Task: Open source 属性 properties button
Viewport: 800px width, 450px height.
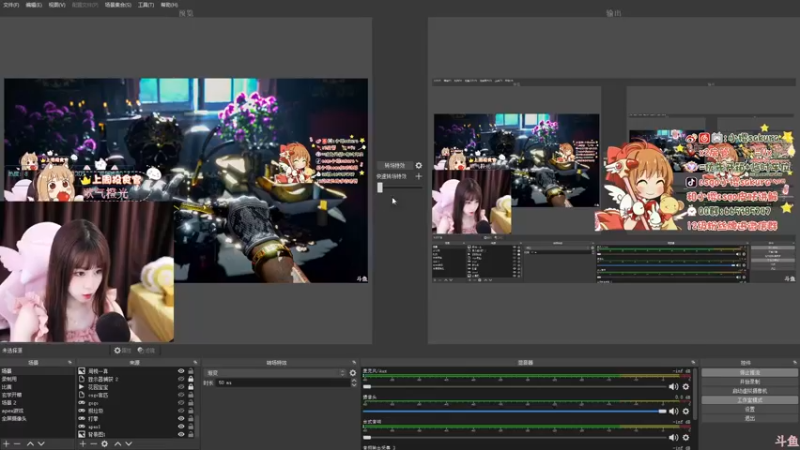Action: click(x=122, y=351)
